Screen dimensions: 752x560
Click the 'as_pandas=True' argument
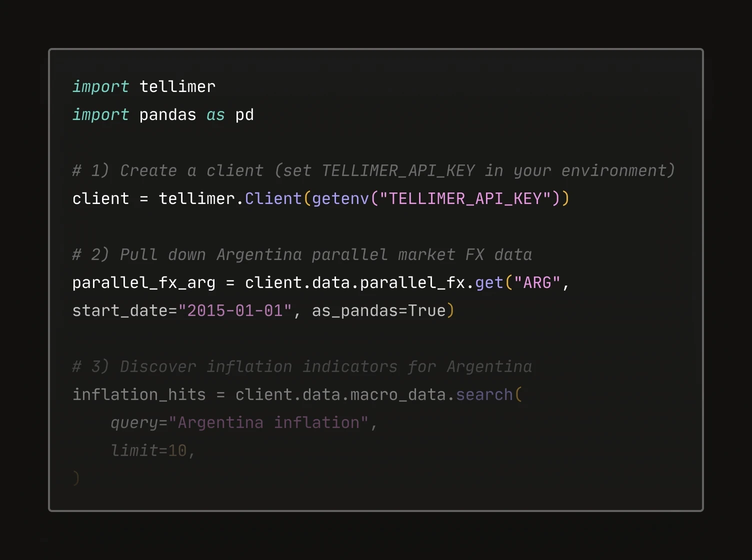(378, 310)
